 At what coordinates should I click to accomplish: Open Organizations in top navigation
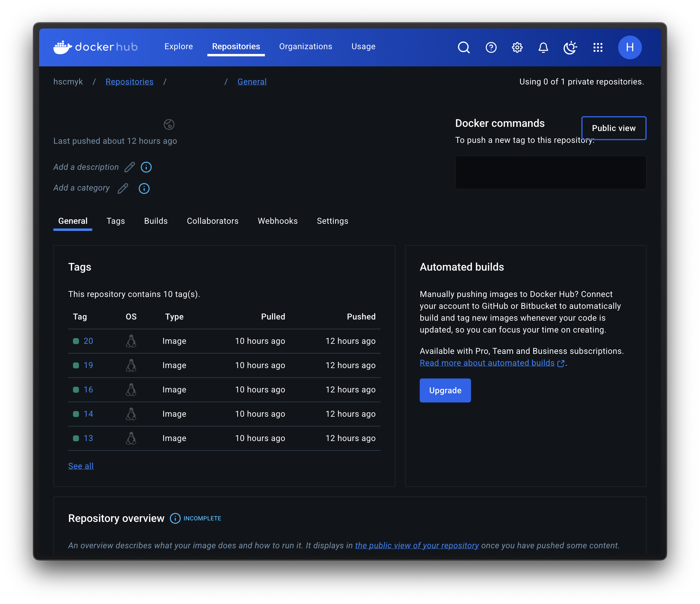[306, 47]
